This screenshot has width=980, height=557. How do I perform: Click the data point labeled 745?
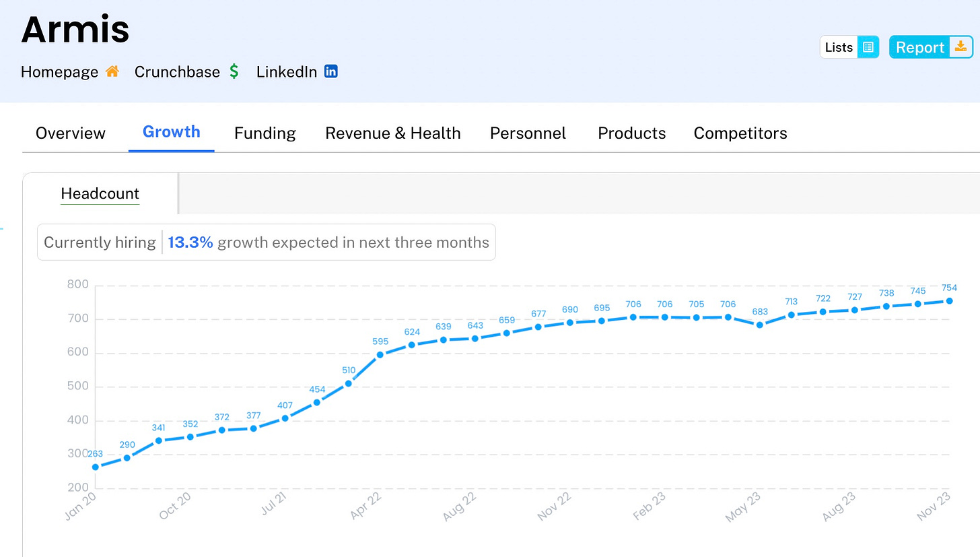click(918, 304)
